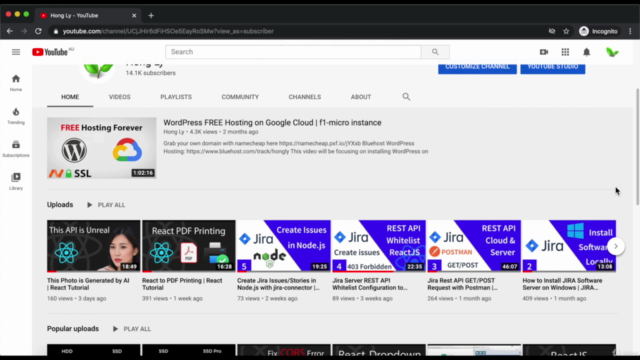Select the Hong Ly - YouTube browser tab
Image resolution: width=640 pixels, height=360 pixels.
tap(88, 16)
